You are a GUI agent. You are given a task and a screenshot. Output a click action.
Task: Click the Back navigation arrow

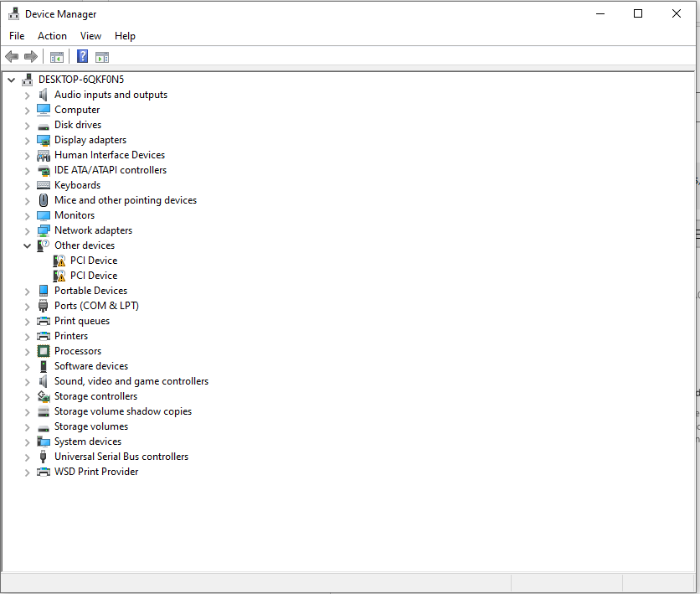tap(11, 56)
